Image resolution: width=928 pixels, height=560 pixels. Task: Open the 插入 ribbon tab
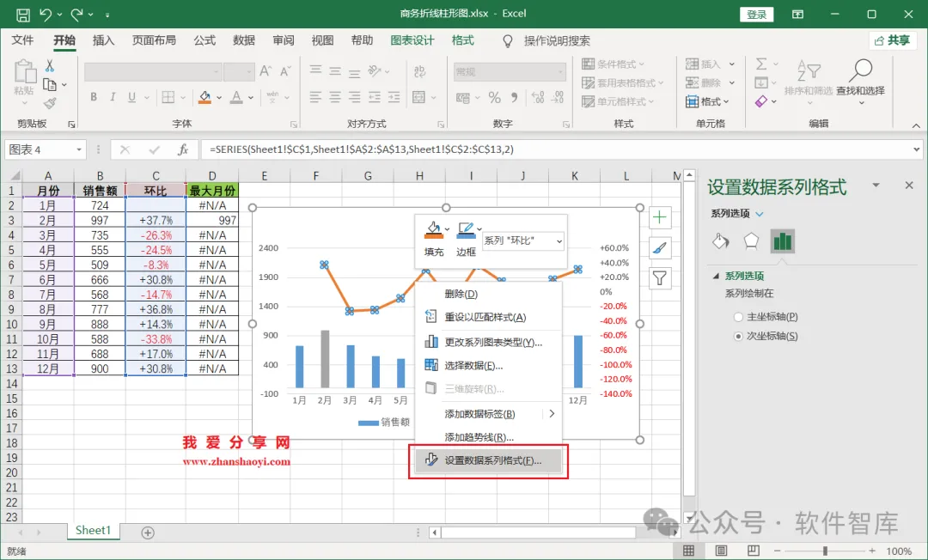[103, 40]
